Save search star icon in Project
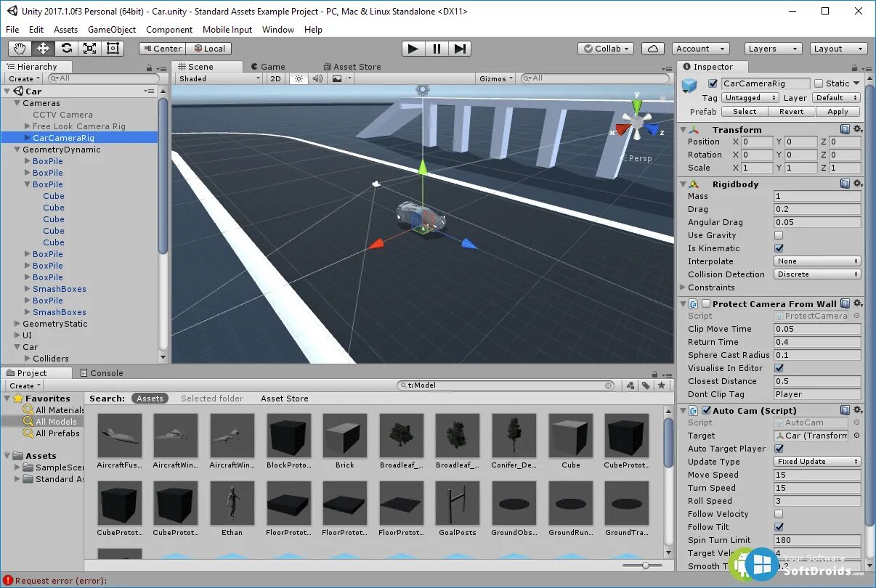The image size is (876, 588). pos(661,385)
